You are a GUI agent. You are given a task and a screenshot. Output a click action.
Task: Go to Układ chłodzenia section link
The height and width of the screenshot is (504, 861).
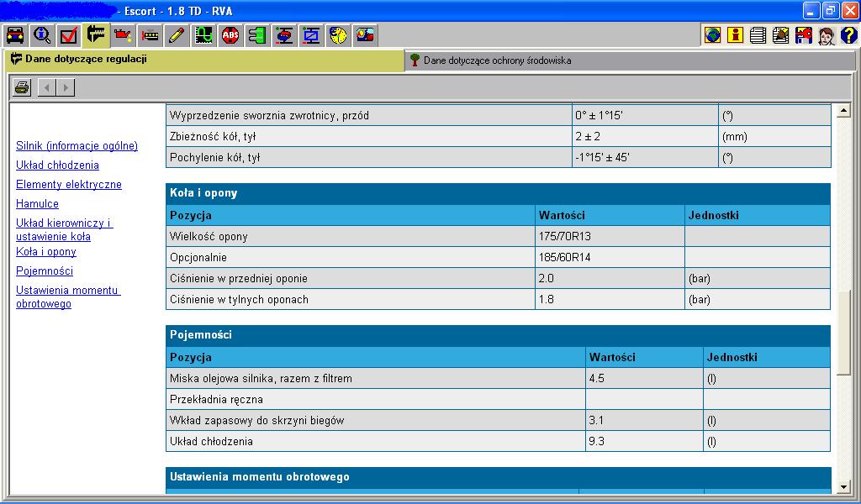[57, 165]
